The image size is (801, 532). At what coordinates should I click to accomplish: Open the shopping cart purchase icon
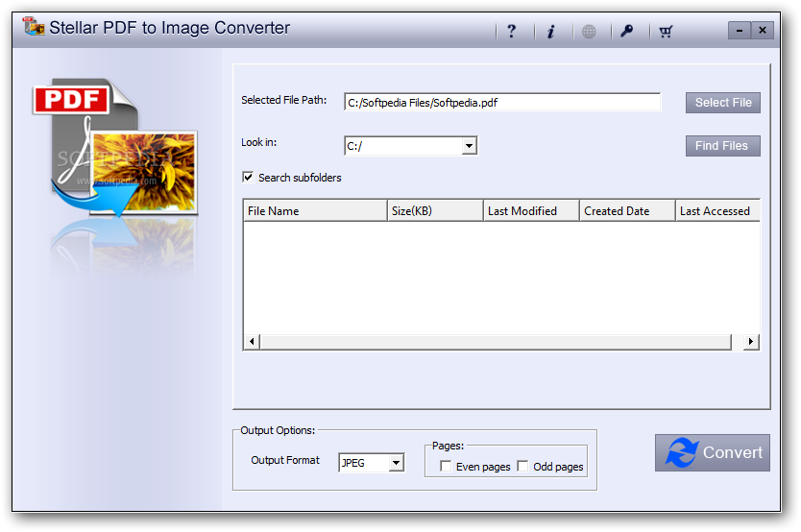coord(666,32)
